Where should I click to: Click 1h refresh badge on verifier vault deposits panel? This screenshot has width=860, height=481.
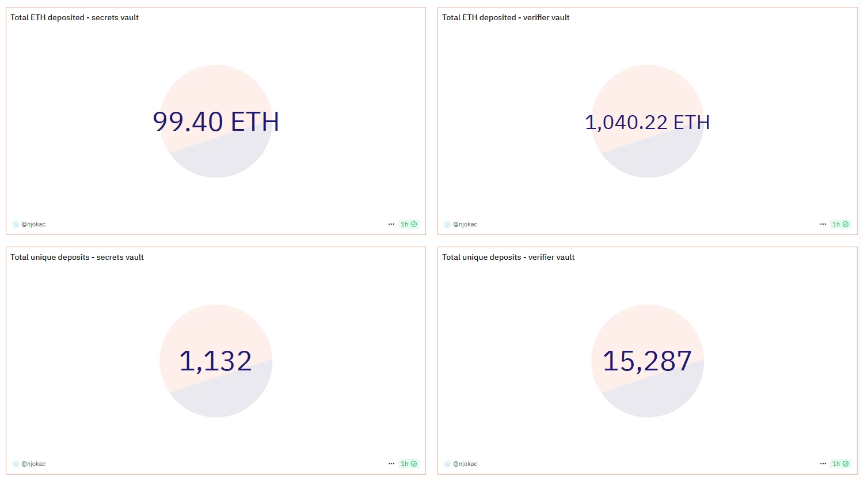point(840,463)
